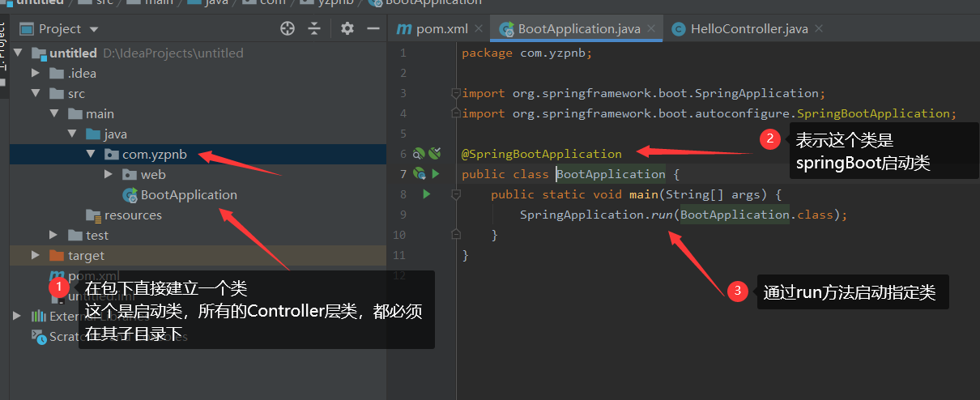The width and height of the screenshot is (980, 400).
Task: Select the .idea folder row
Action: pos(198,73)
